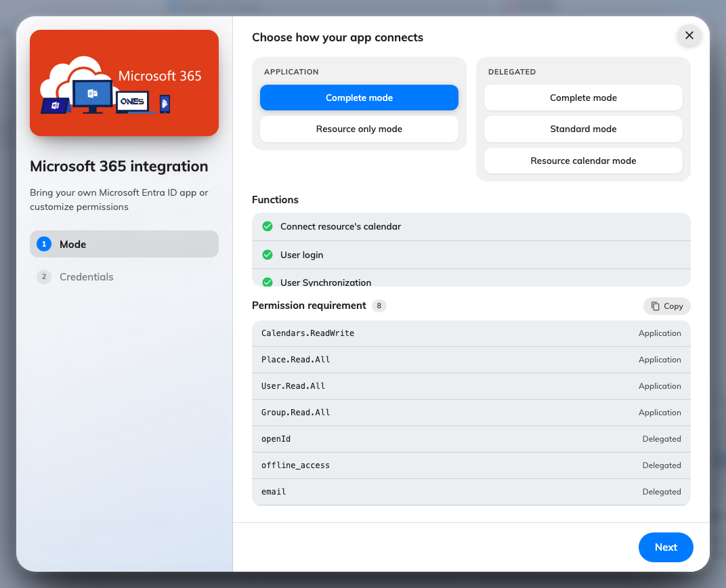Click the User Synchronization function
Screen dimensions: 726x588
(471, 278)
